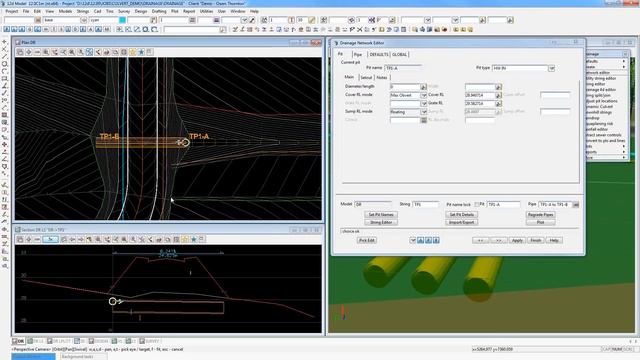The image size is (640, 360).
Task: Select the TP1-B label in the plan view
Action: point(109,137)
